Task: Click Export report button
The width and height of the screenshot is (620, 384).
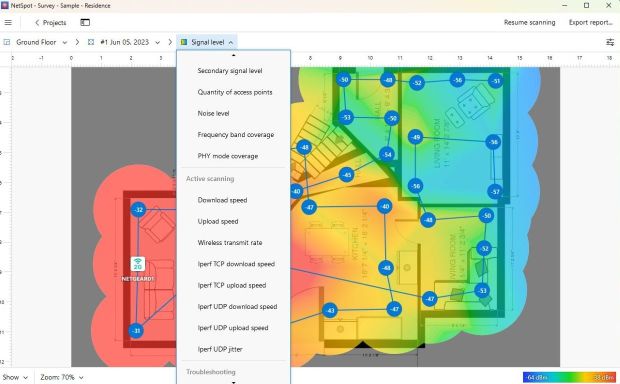Action: pyautogui.click(x=590, y=23)
